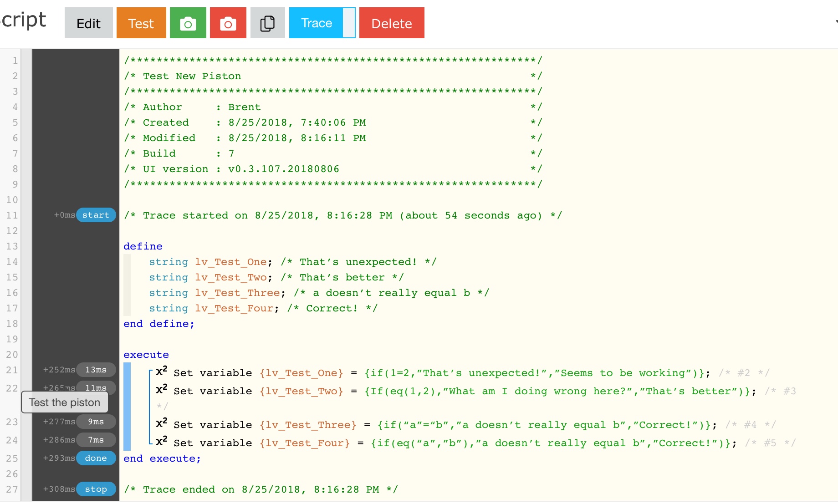
Task: Delete the piston with Delete button
Action: coord(392,23)
